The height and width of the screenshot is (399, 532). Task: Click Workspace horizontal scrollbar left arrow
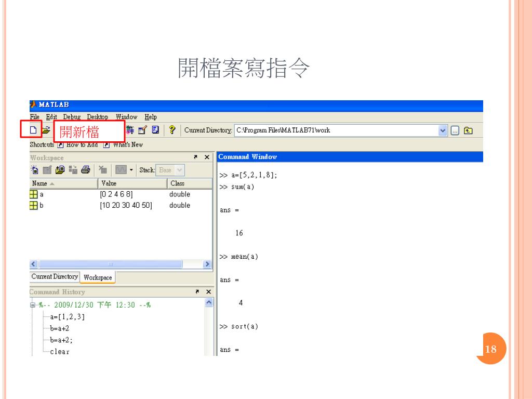click(x=33, y=264)
